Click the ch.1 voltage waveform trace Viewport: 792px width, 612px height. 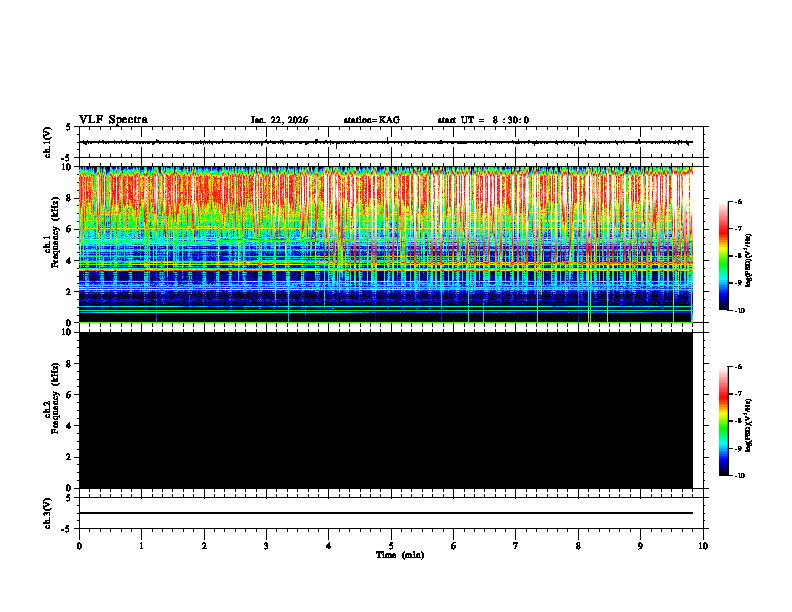(386, 142)
